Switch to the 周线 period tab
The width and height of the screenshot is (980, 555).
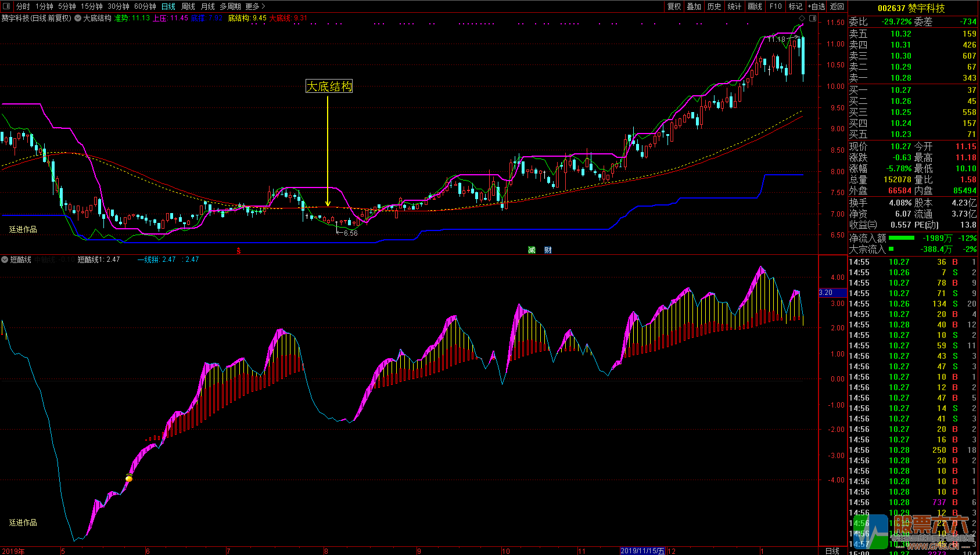pyautogui.click(x=188, y=6)
